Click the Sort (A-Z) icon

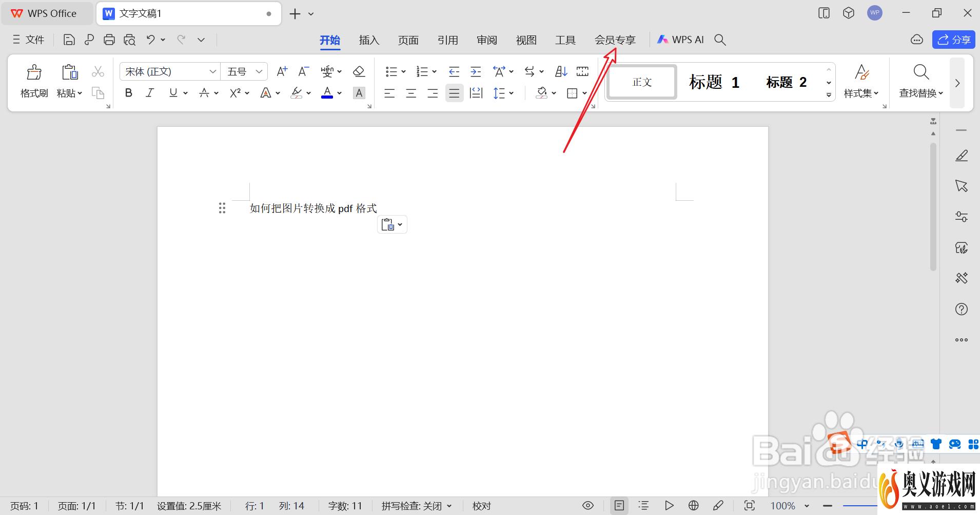[561, 71]
